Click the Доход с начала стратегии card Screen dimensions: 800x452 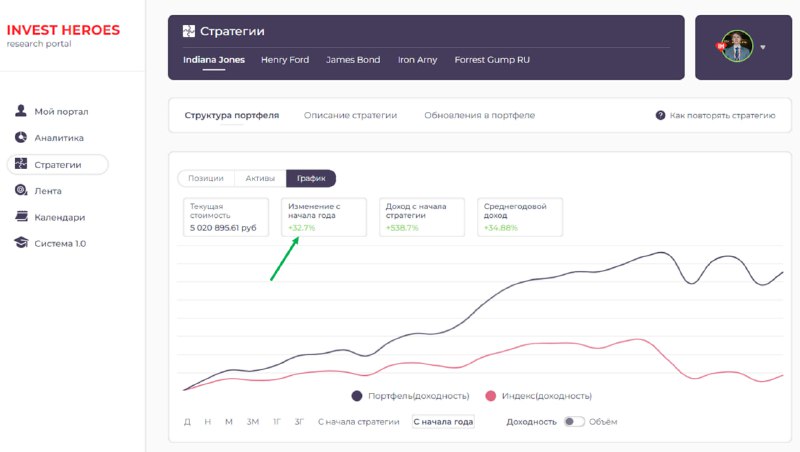[x=421, y=217]
